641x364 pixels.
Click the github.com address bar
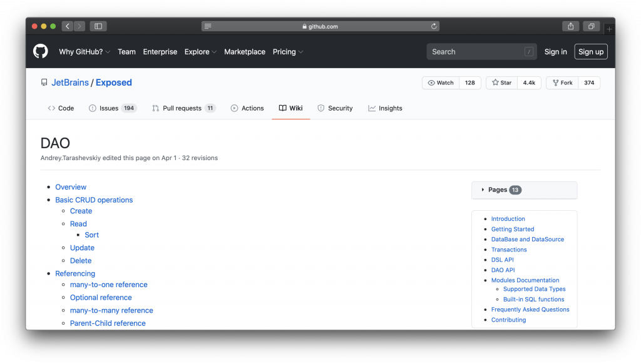click(320, 26)
